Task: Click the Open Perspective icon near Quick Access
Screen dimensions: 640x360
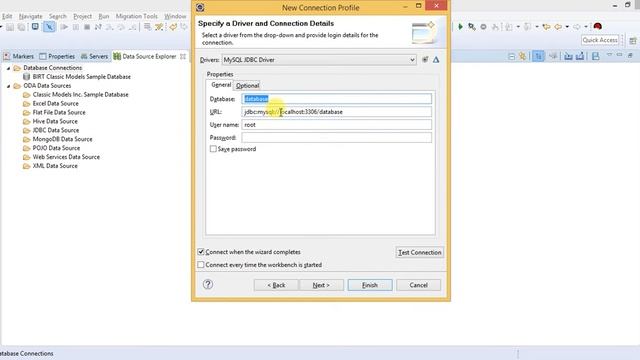Action: (633, 40)
